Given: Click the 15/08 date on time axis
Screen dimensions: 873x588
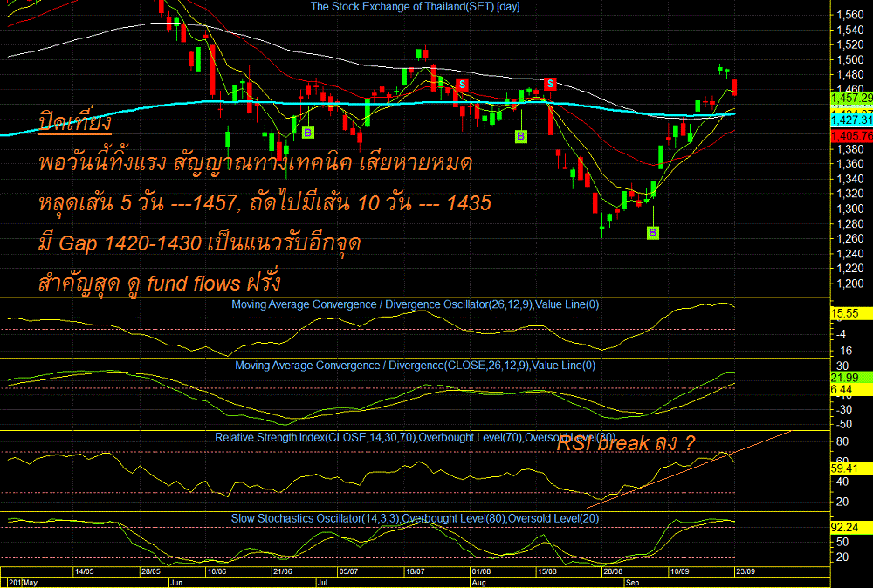Looking at the screenshot, I should pyautogui.click(x=547, y=571).
